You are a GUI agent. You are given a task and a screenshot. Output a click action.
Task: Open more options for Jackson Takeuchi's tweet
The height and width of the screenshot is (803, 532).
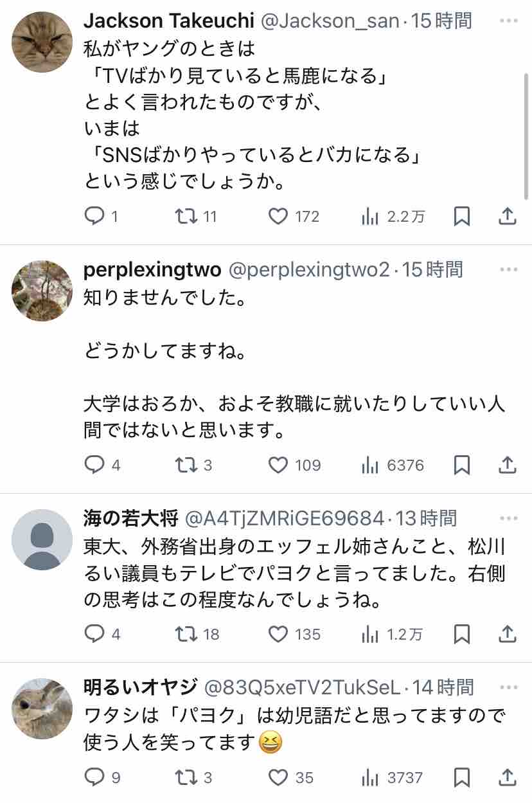point(508,21)
